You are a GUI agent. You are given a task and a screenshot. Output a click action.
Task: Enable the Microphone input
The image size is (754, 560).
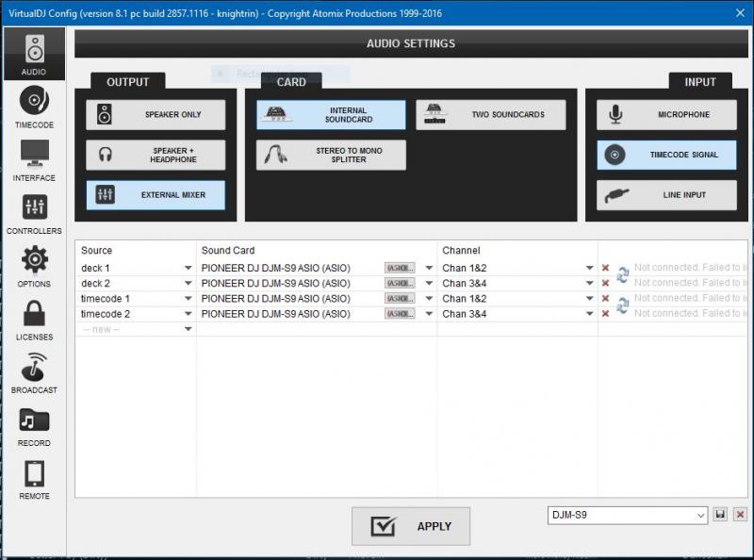[x=666, y=114]
